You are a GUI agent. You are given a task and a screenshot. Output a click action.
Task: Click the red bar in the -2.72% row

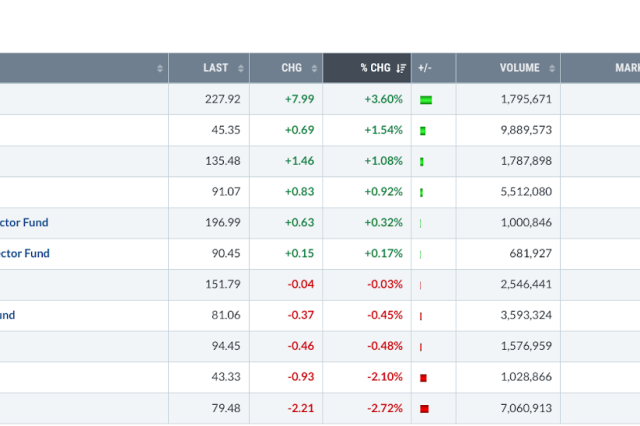pyautogui.click(x=424, y=408)
